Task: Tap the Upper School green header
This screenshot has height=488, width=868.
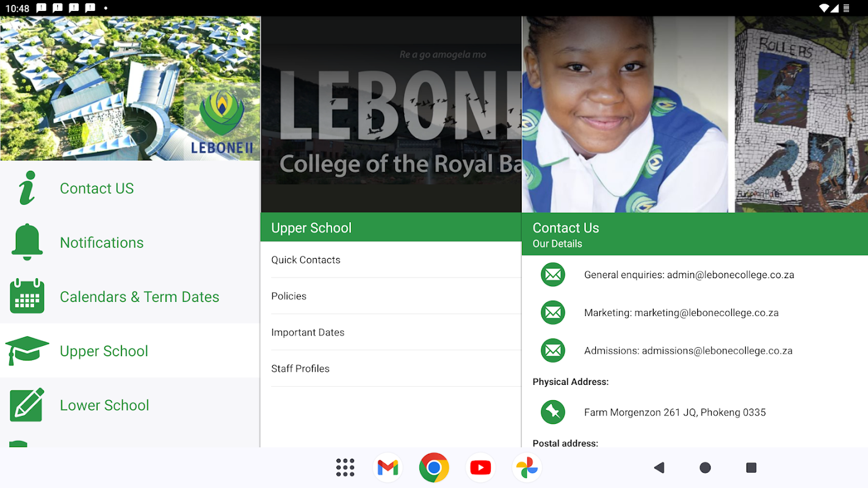Action: click(x=391, y=228)
